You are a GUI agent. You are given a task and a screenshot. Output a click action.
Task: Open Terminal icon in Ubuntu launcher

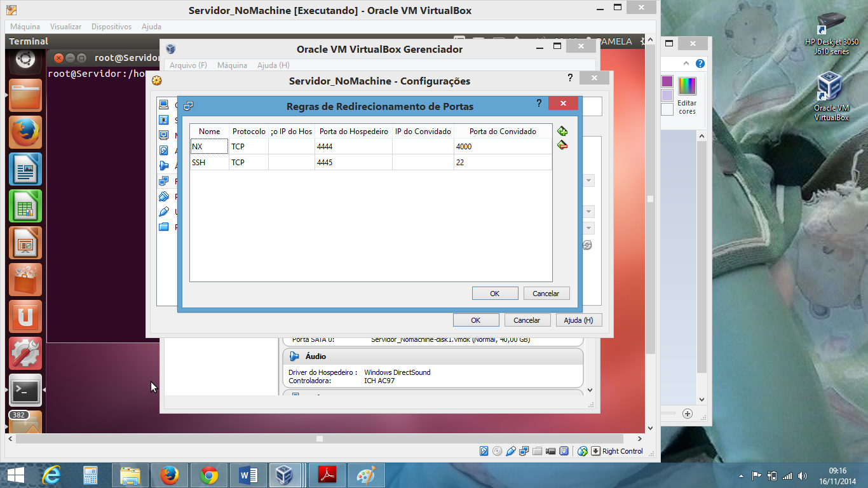pyautogui.click(x=25, y=390)
